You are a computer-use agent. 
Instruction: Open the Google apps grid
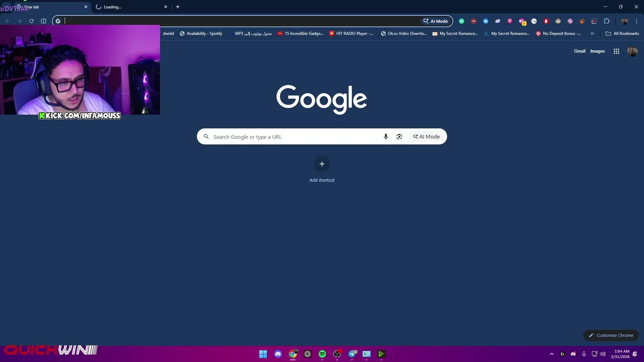coord(616,51)
